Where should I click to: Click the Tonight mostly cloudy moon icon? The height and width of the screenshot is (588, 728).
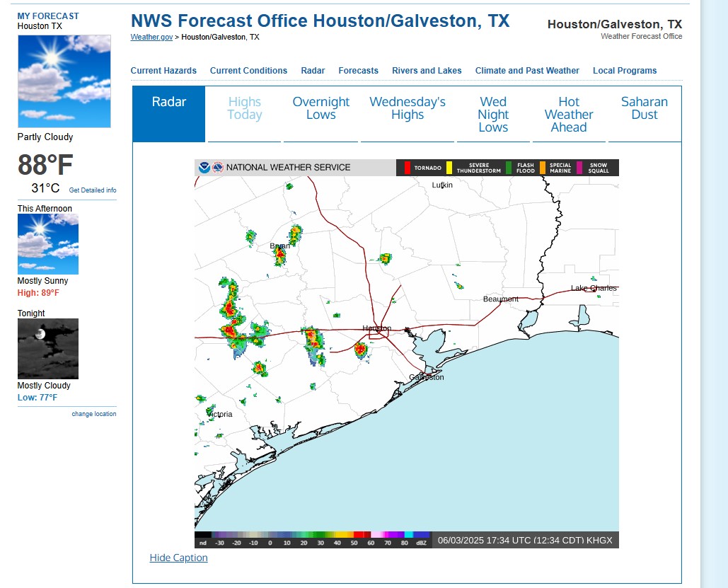tap(48, 349)
